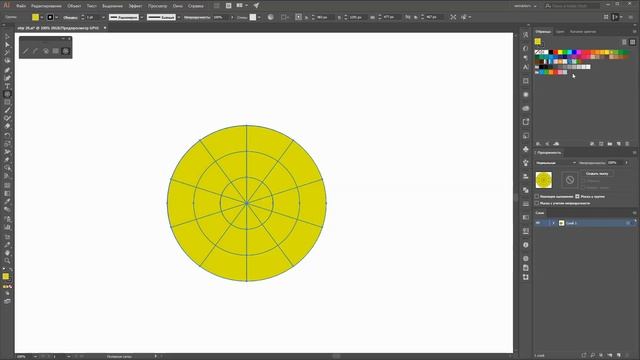640x360 pixels.
Task: Open the Файл menu
Action: point(21,6)
